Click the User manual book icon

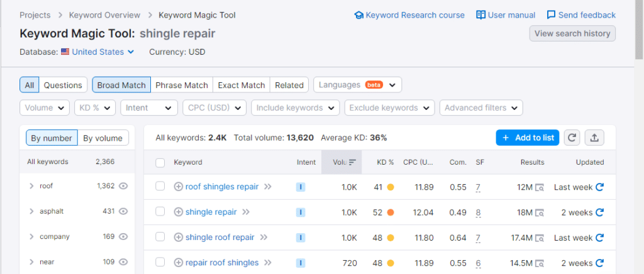point(480,15)
